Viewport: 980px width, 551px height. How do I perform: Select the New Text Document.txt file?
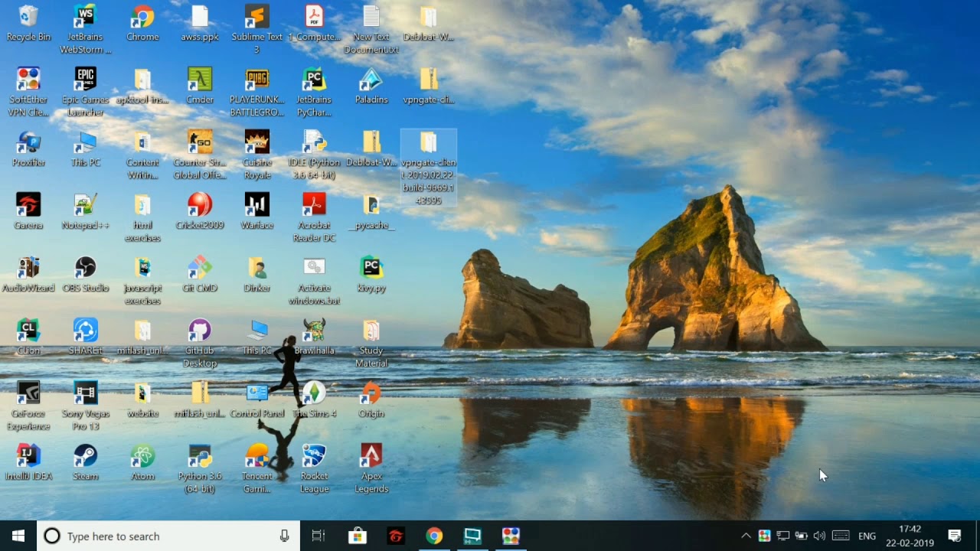[371, 29]
